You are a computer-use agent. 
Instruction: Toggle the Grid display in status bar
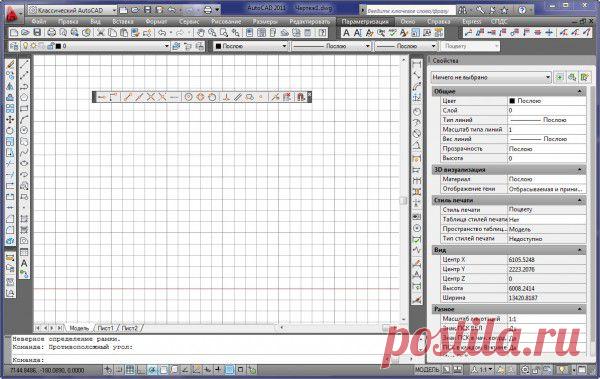[130, 370]
